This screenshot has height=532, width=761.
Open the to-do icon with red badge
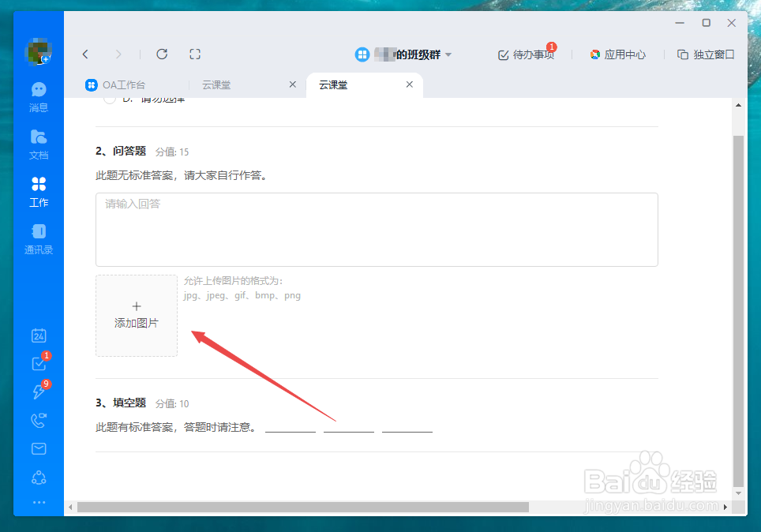pos(38,364)
